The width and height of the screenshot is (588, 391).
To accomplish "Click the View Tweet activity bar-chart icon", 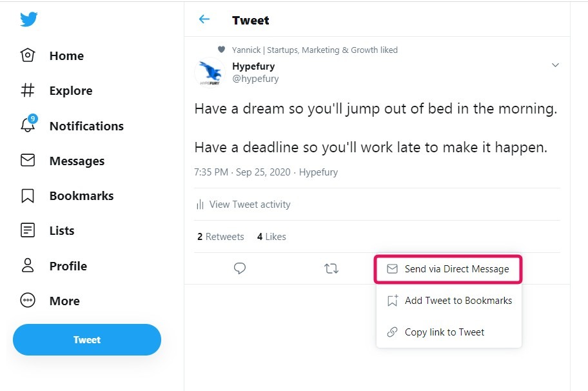I will tap(200, 205).
